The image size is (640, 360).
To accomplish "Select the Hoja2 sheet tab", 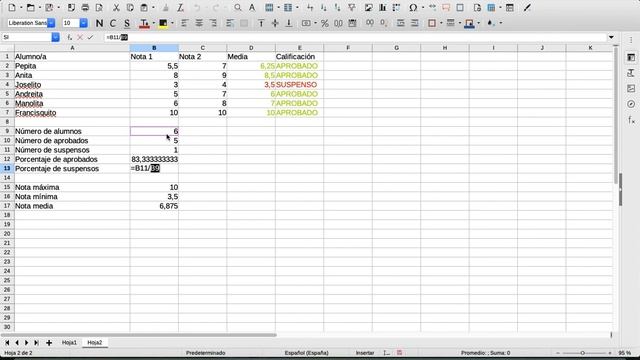I will 95,342.
